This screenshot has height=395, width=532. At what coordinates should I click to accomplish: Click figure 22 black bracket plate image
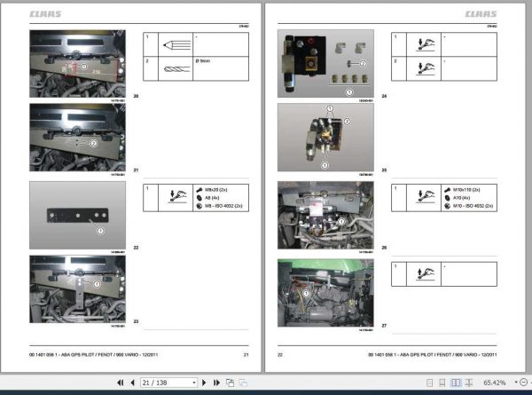pos(77,216)
